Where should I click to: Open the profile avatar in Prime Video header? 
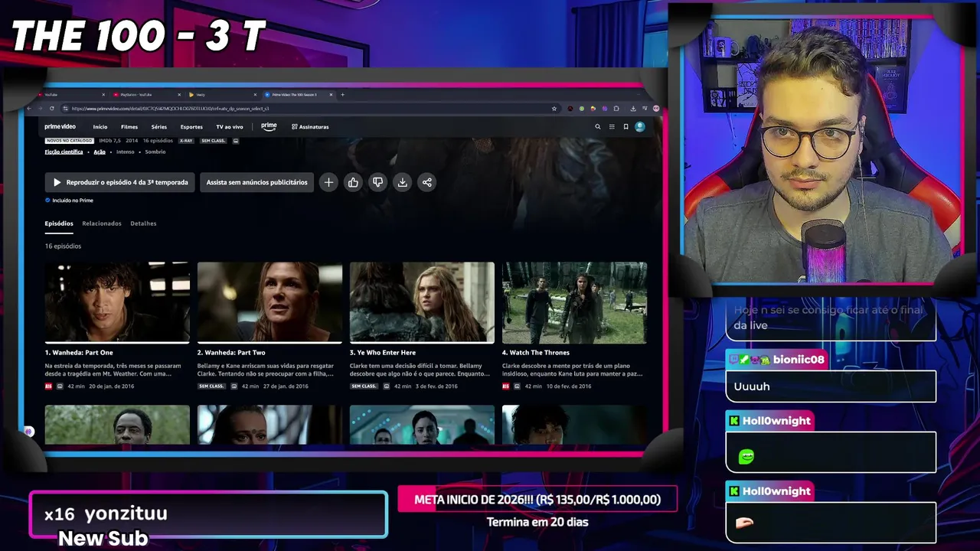[x=640, y=127]
